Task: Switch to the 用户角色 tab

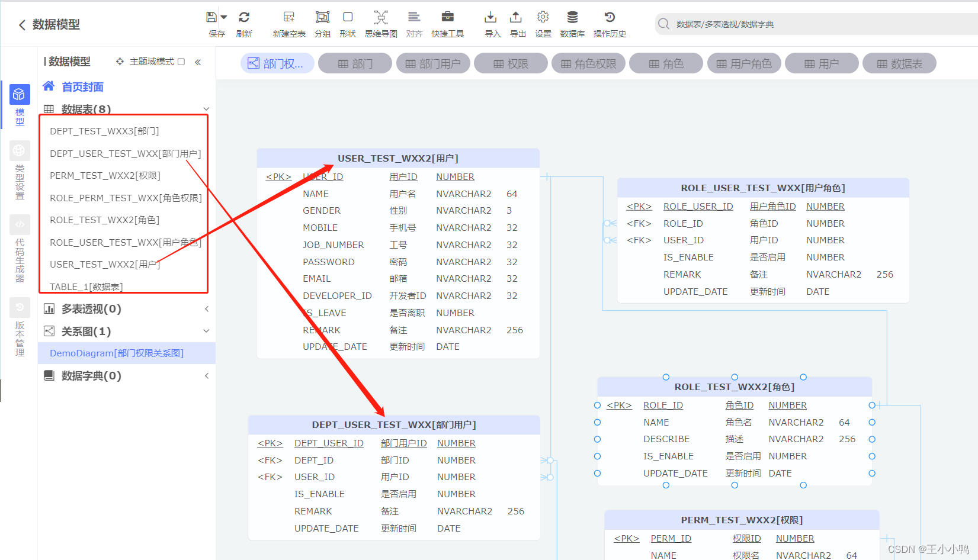Action: [744, 63]
